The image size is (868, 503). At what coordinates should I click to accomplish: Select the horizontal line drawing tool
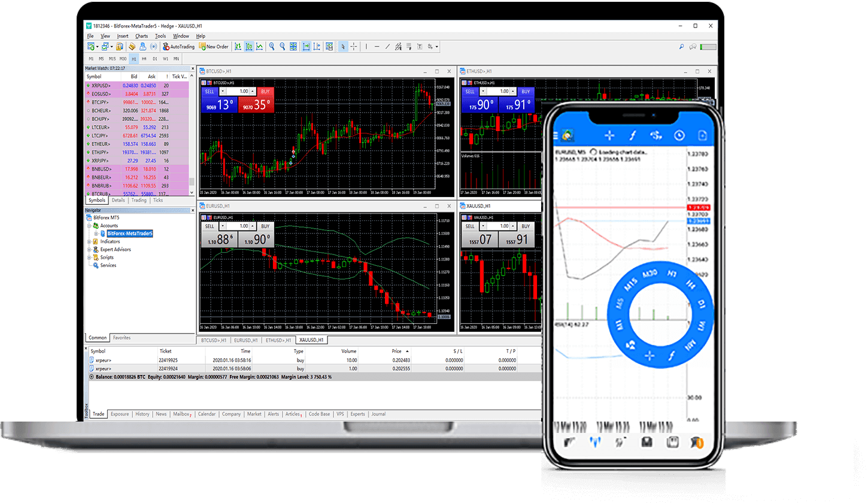(x=377, y=46)
